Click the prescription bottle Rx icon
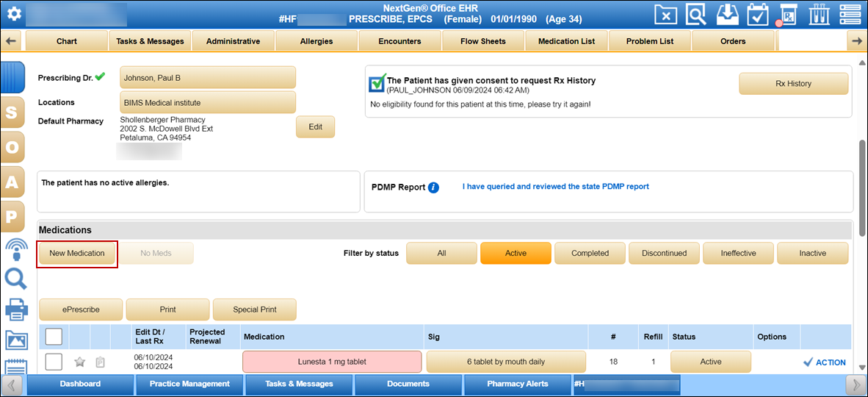This screenshot has width=868, height=397. point(788,14)
